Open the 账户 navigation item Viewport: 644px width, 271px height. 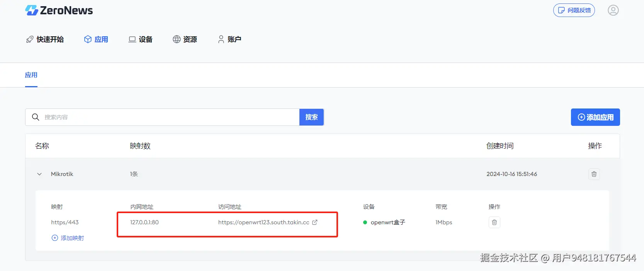pos(229,39)
